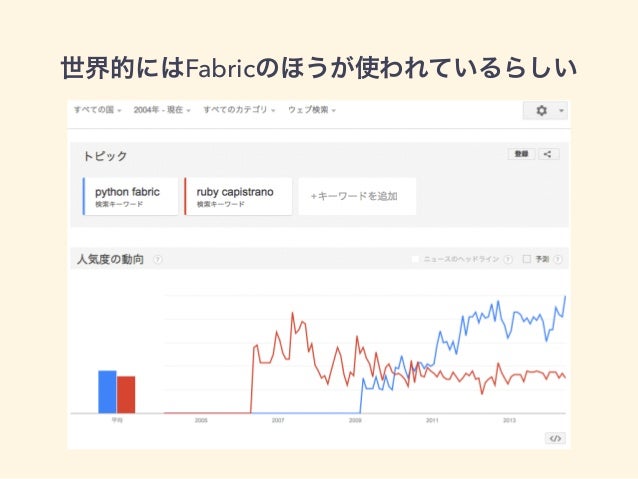Click the share icon button

click(x=548, y=154)
